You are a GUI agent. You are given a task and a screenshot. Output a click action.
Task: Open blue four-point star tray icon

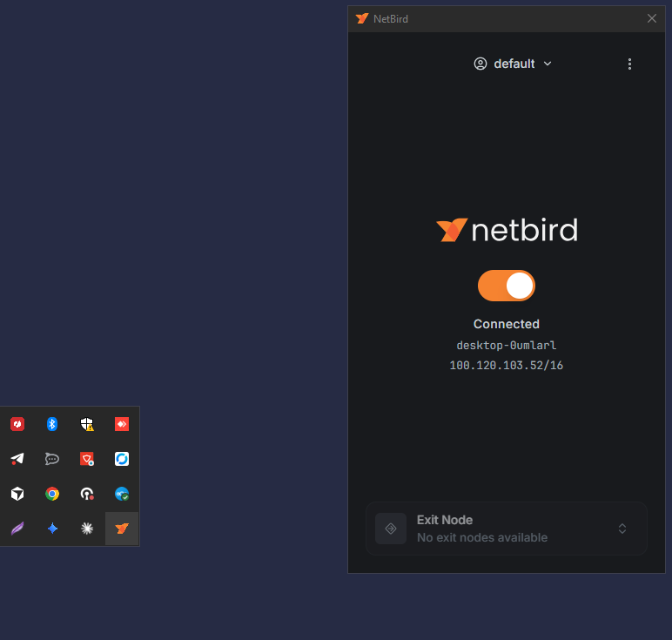coord(52,529)
